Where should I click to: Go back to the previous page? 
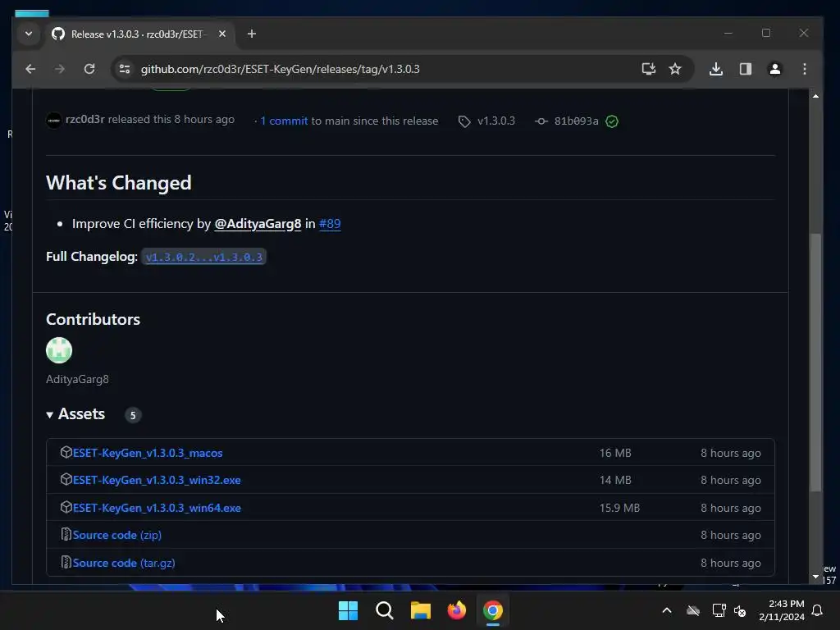pos(30,69)
